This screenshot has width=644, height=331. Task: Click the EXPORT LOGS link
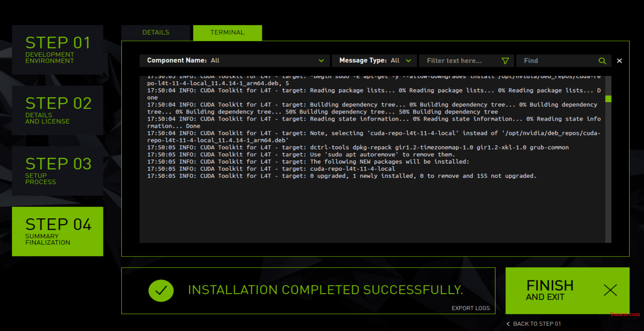471,308
